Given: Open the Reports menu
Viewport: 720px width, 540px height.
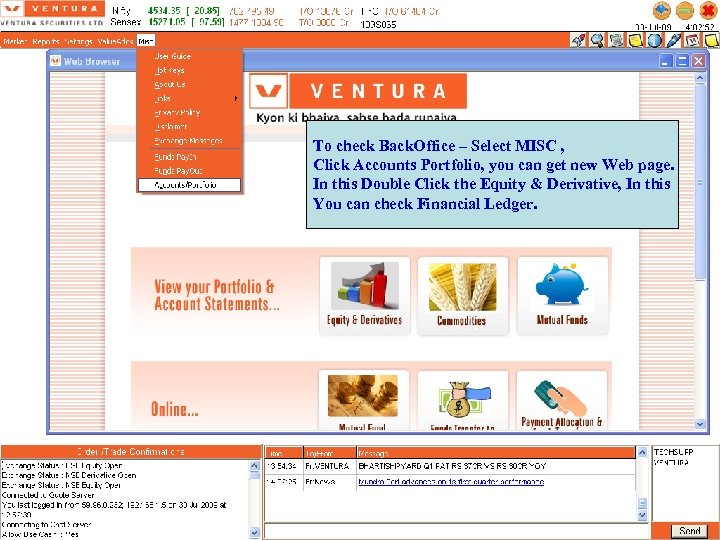Looking at the screenshot, I should click(46, 41).
